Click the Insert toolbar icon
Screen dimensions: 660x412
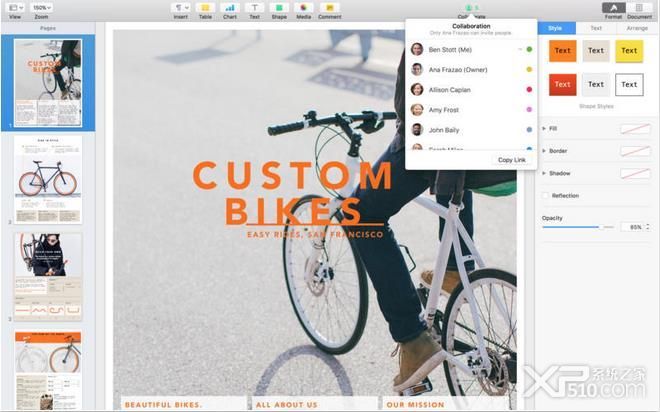click(181, 8)
